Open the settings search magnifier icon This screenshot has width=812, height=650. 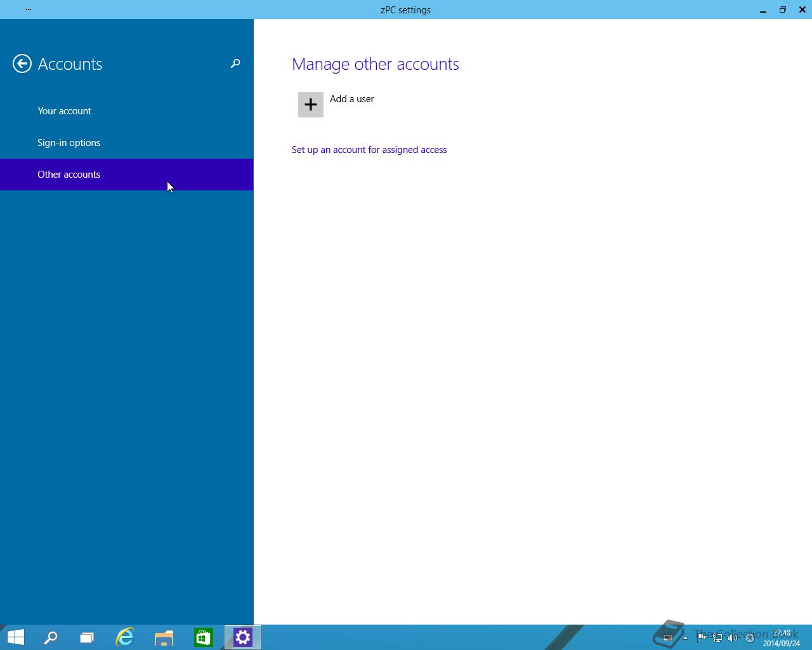(x=235, y=63)
